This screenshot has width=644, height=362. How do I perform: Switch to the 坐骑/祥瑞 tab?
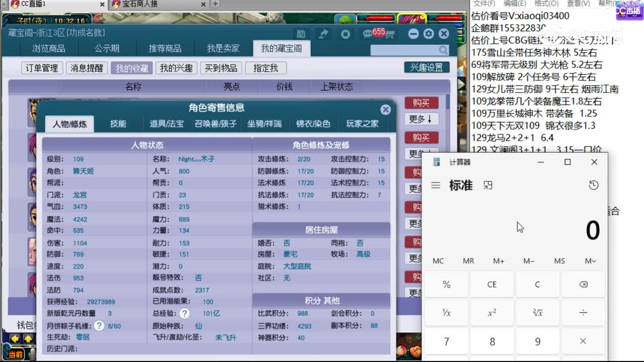click(x=265, y=124)
